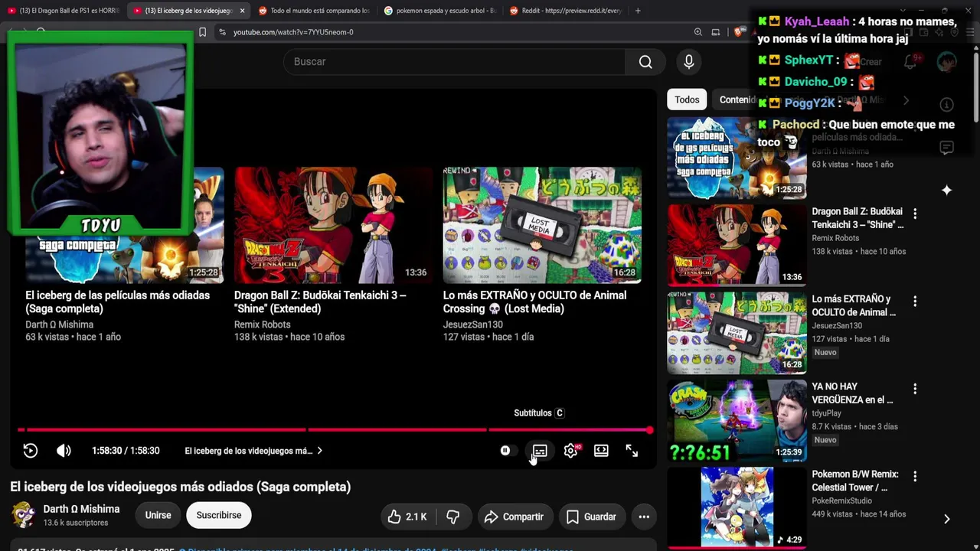Viewport: 980px width, 551px height.
Task: Click the arrow beside the Pokemon B/W Remix video
Action: [947, 519]
